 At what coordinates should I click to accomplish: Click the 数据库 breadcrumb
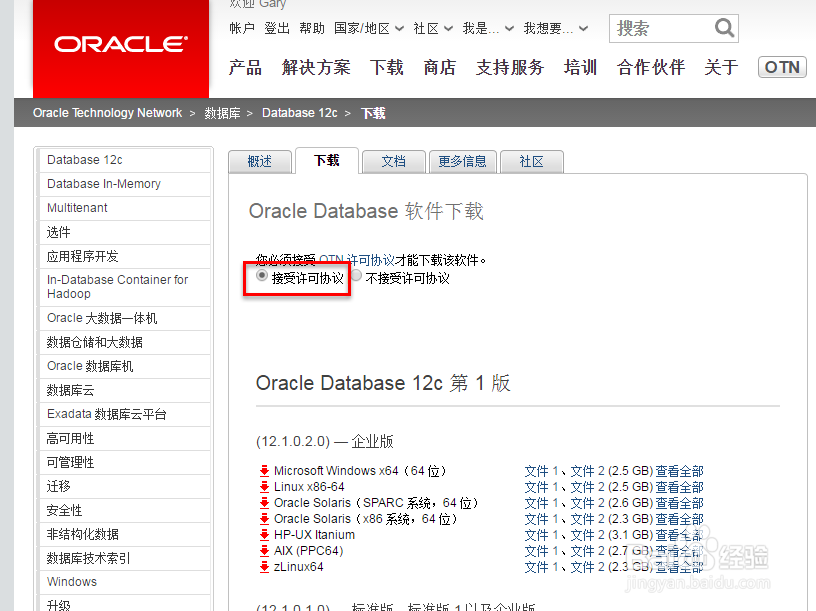coord(222,113)
